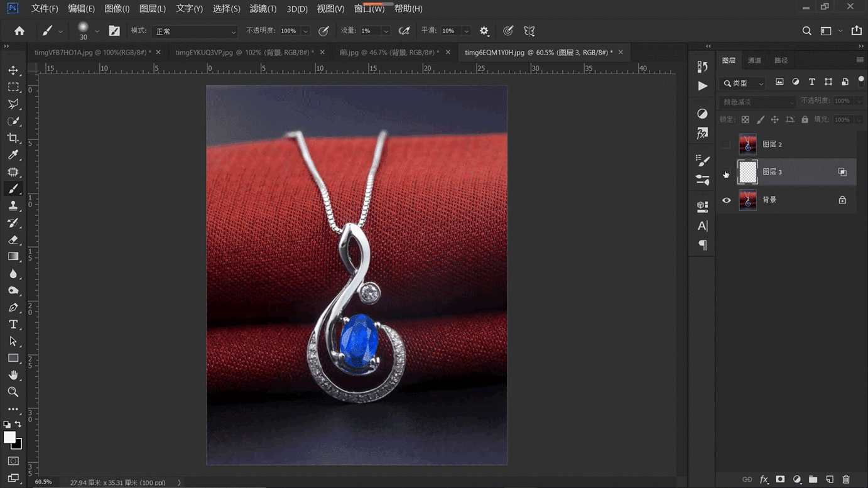This screenshot has height=488, width=868.
Task: Open the 滤镜(T) menu
Action: (263, 9)
